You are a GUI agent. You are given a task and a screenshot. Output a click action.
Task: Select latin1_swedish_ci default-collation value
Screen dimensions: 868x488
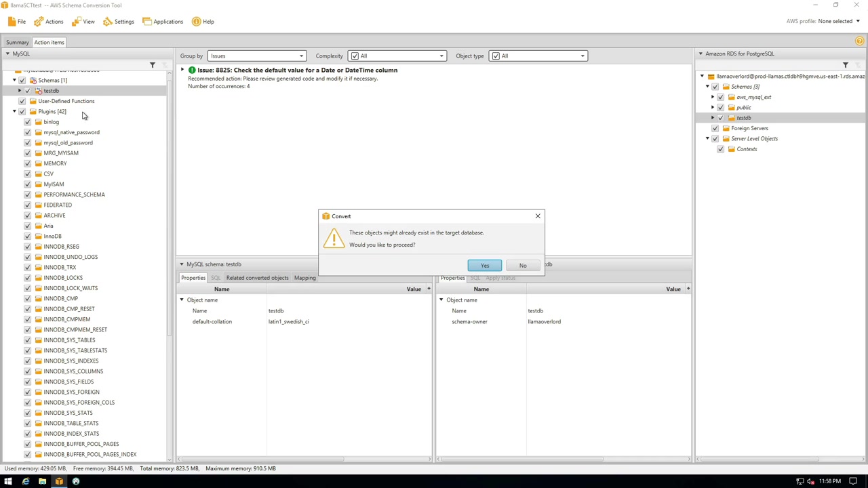289,321
